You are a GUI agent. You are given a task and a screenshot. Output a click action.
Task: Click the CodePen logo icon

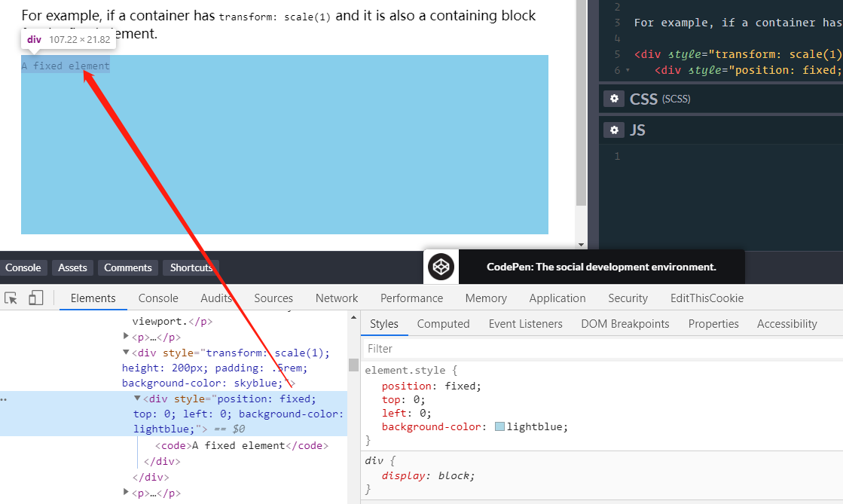pyautogui.click(x=441, y=267)
